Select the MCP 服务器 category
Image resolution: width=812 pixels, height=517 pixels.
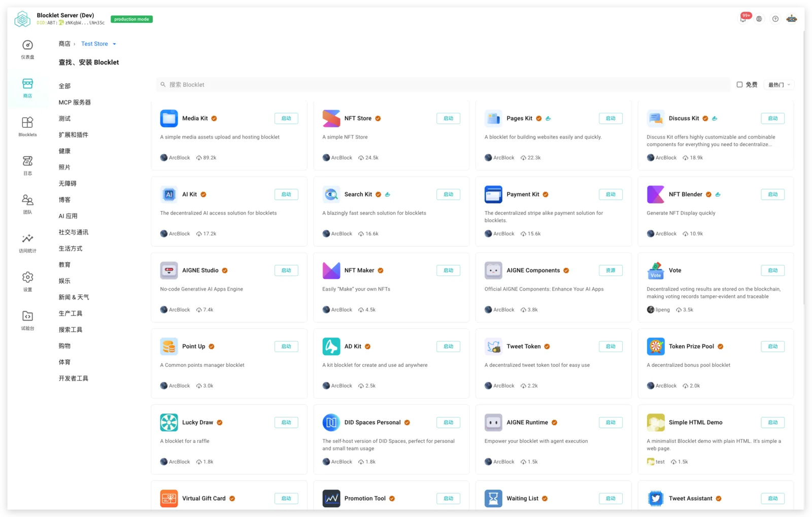click(75, 102)
